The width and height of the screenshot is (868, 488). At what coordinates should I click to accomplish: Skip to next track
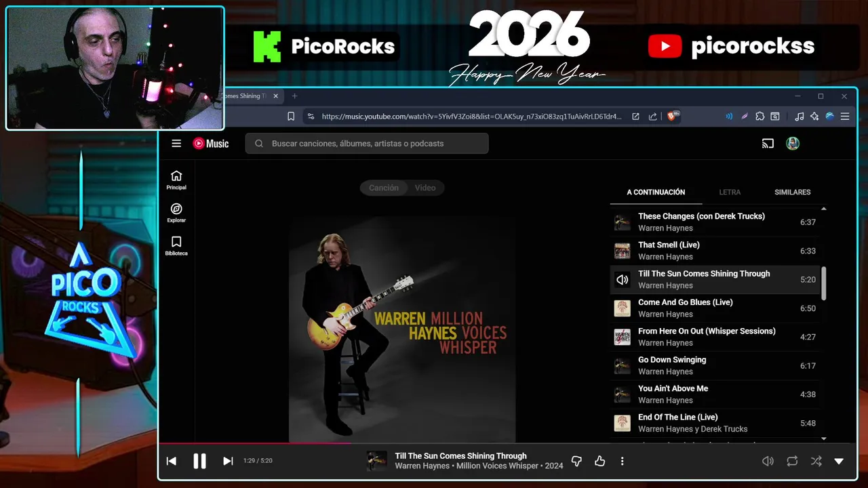tap(228, 461)
